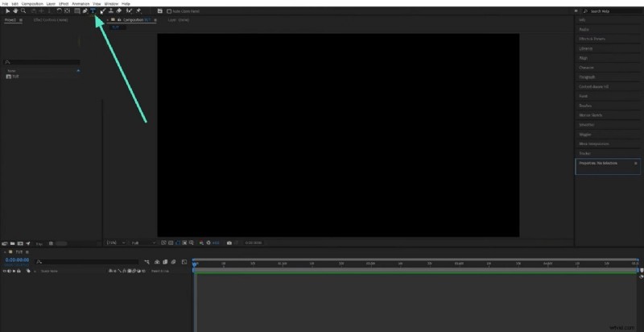
Task: Select the Eraser tool
Action: coord(119,10)
